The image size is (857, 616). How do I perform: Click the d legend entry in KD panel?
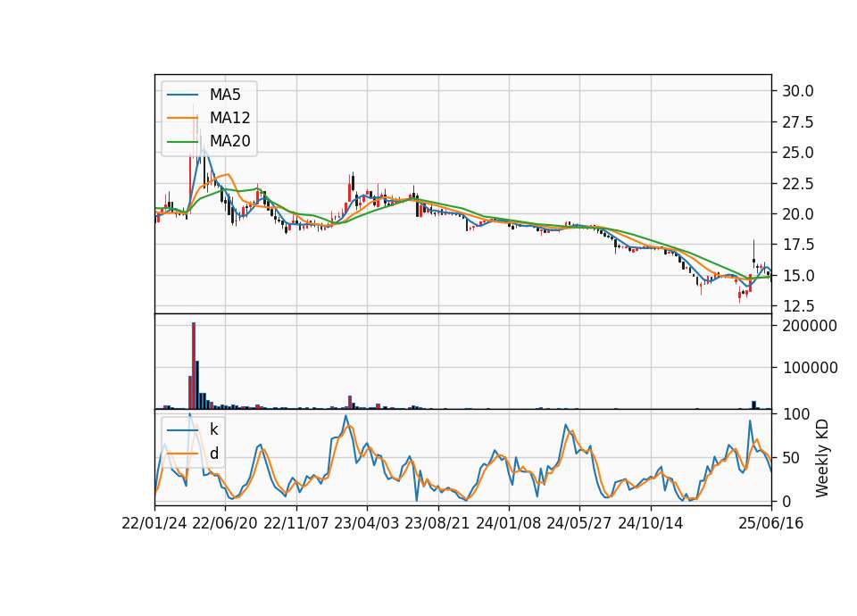pos(214,454)
